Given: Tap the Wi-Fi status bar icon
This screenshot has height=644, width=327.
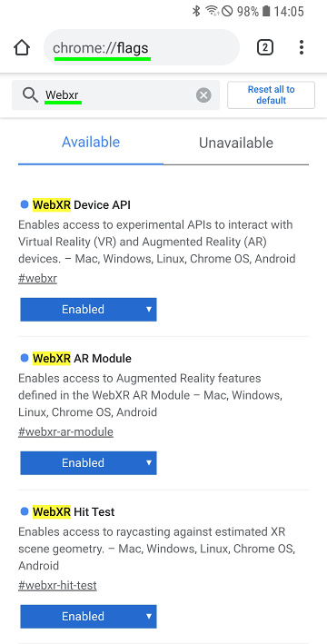Looking at the screenshot, I should [213, 11].
